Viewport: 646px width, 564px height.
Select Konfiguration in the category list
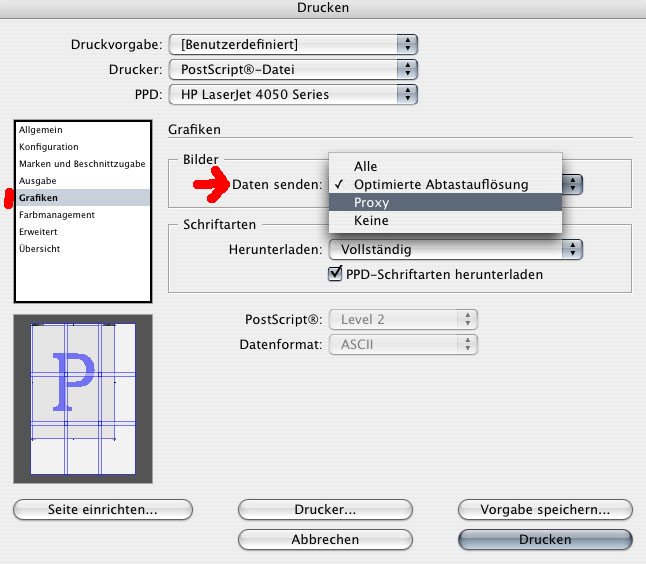(83, 147)
